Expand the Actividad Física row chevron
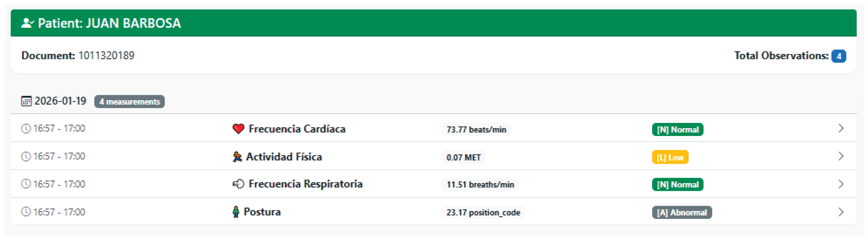 [x=840, y=156]
